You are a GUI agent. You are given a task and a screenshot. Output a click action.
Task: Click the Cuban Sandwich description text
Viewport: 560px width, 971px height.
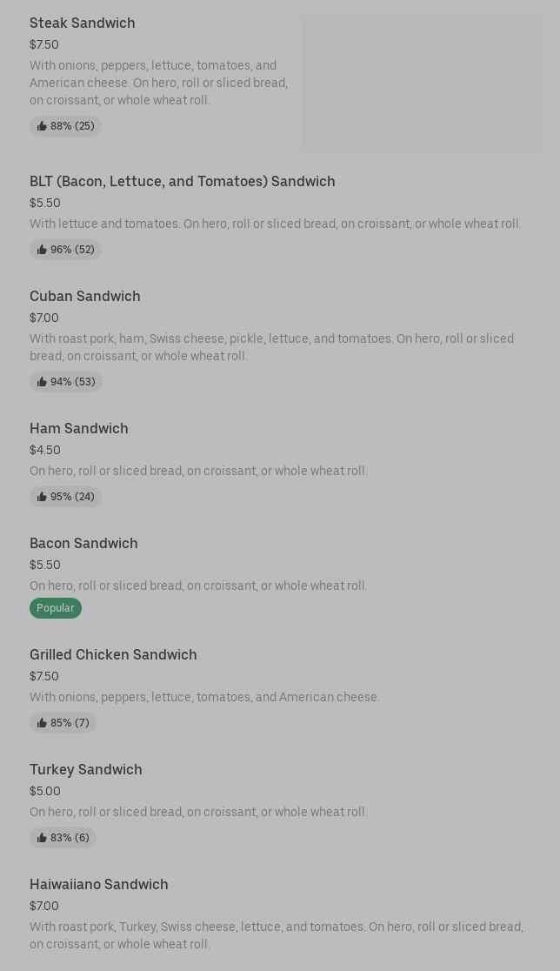pyautogui.click(x=271, y=347)
